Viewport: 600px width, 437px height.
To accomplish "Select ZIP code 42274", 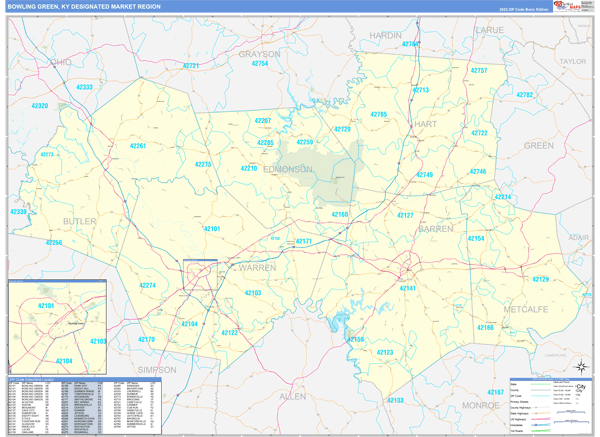I will click(147, 285).
